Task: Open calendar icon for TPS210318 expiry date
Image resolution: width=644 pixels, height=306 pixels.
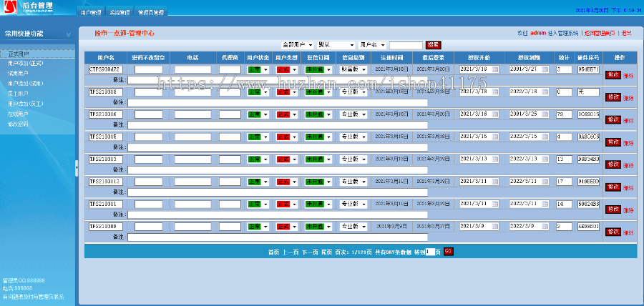Action: [545, 92]
